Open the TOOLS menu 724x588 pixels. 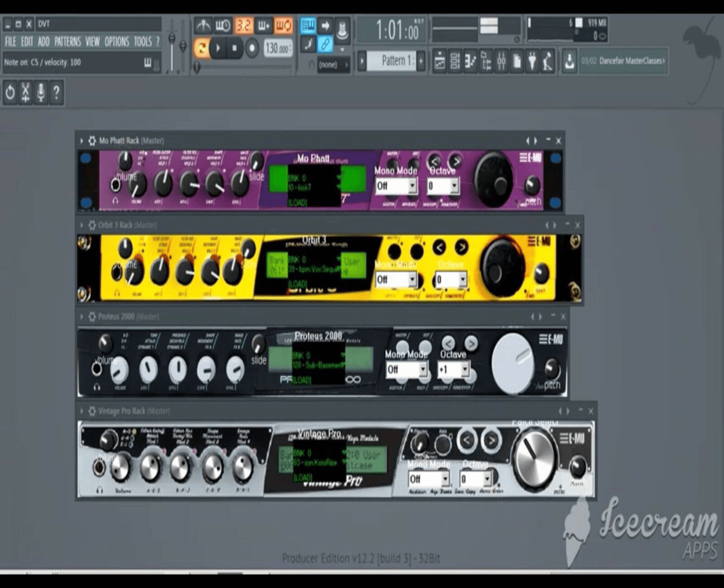click(143, 42)
